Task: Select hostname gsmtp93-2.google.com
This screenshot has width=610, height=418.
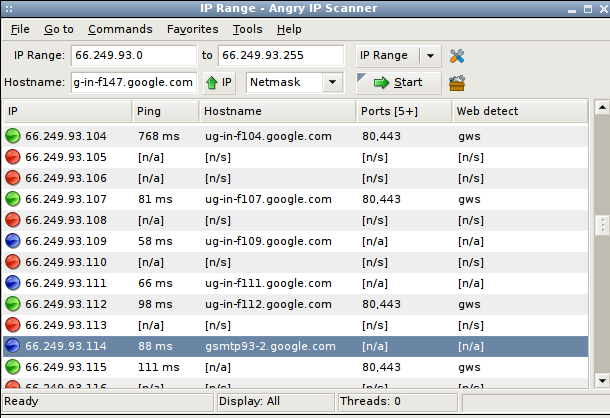Action: click(x=270, y=346)
